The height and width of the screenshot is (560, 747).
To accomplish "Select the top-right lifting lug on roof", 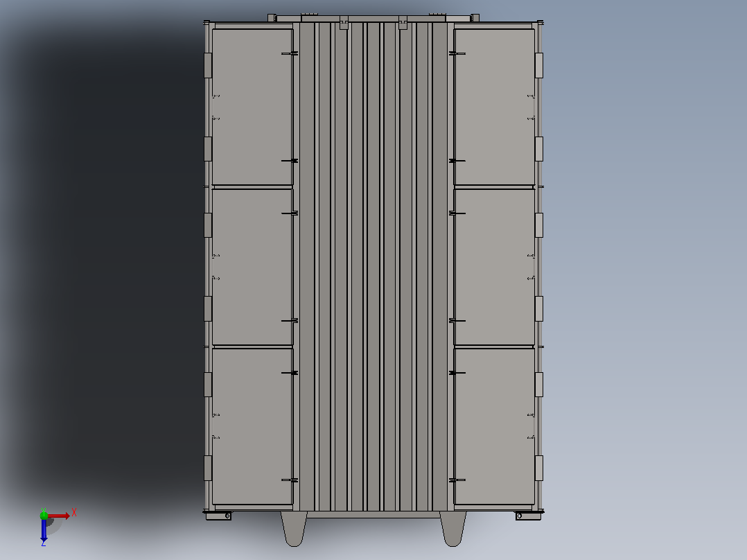I will coord(475,17).
